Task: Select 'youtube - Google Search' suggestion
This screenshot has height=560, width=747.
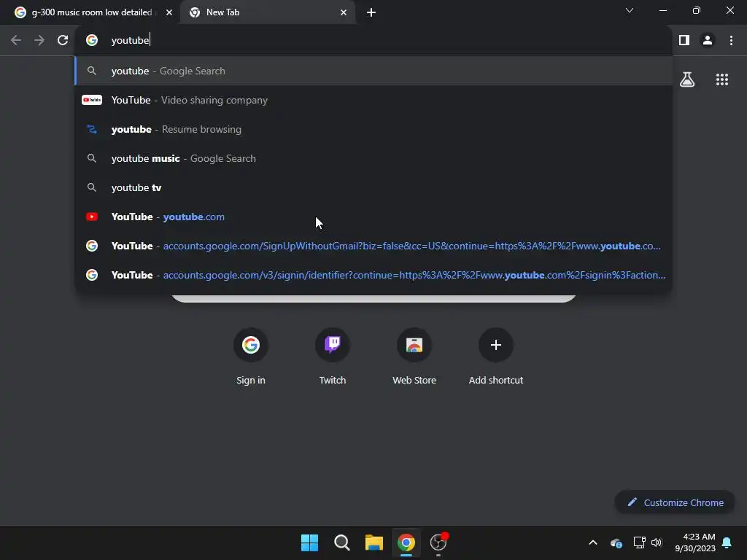Action: [x=373, y=71]
